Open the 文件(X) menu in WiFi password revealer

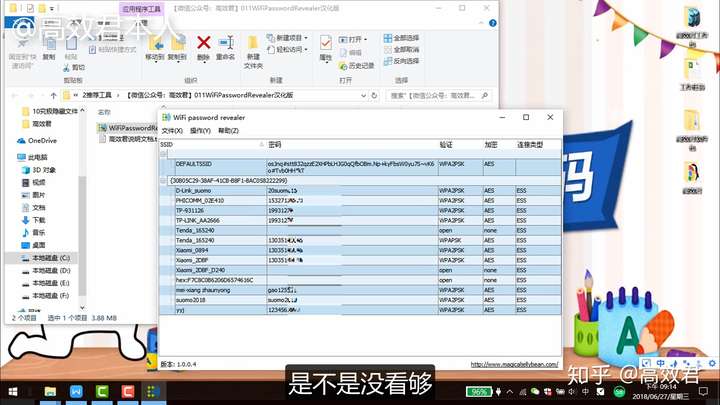[172, 131]
